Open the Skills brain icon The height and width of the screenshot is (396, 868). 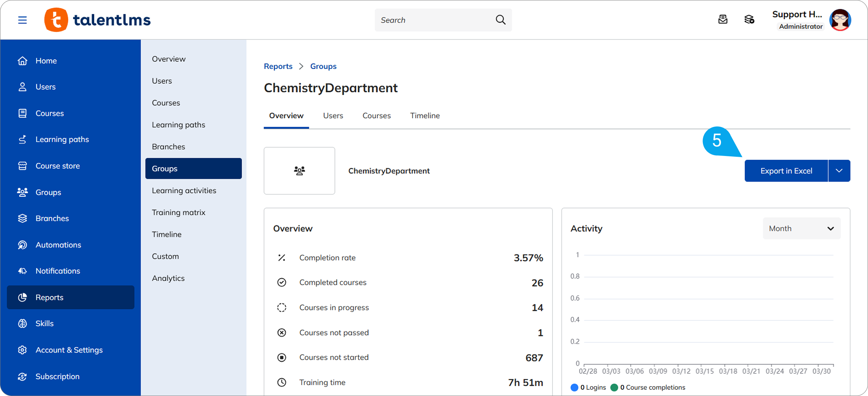23,323
